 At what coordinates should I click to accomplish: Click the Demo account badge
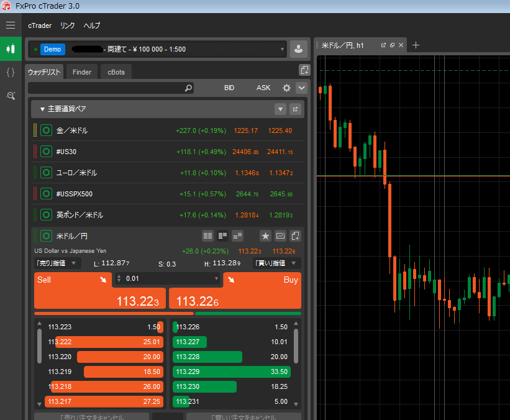coord(52,49)
